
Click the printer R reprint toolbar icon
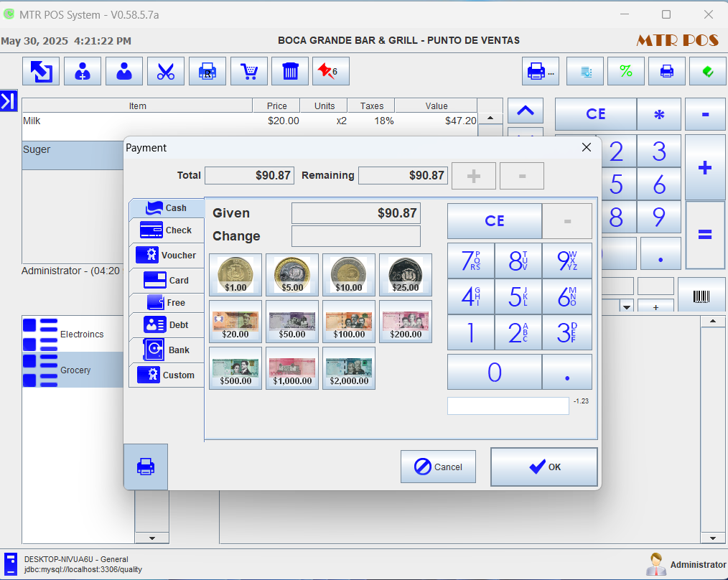click(207, 71)
